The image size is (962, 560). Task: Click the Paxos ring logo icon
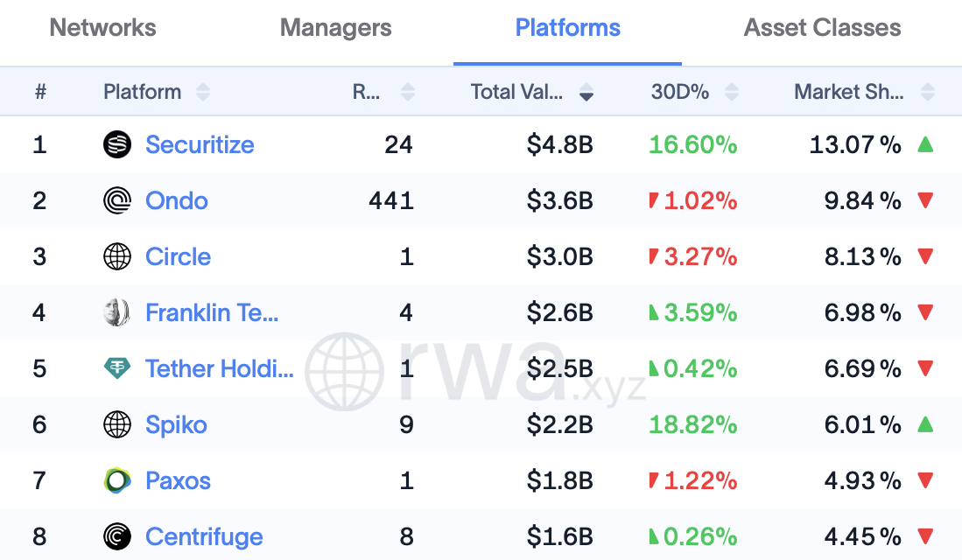[117, 480]
